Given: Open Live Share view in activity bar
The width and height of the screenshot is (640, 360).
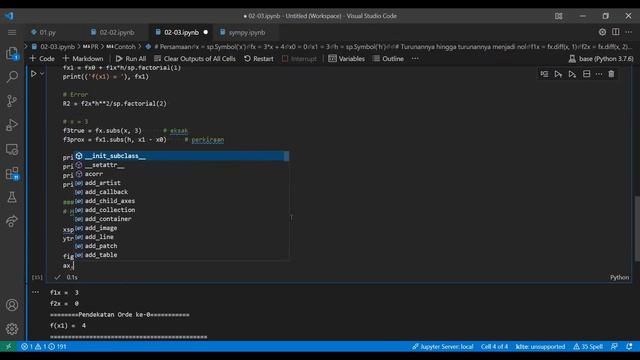Looking at the screenshot, I should (x=12, y=221).
